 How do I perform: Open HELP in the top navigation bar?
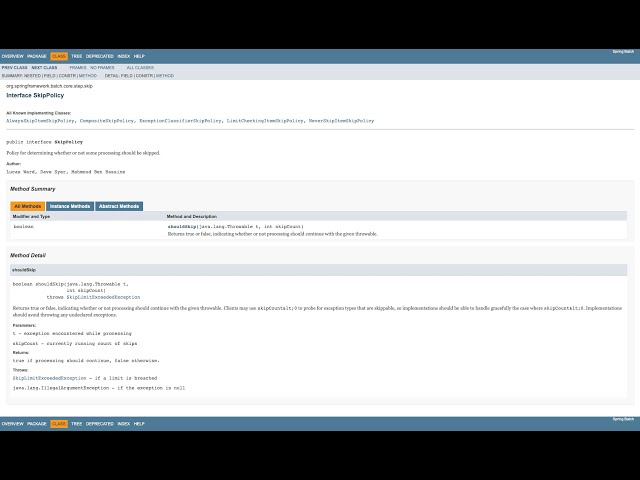139,56
